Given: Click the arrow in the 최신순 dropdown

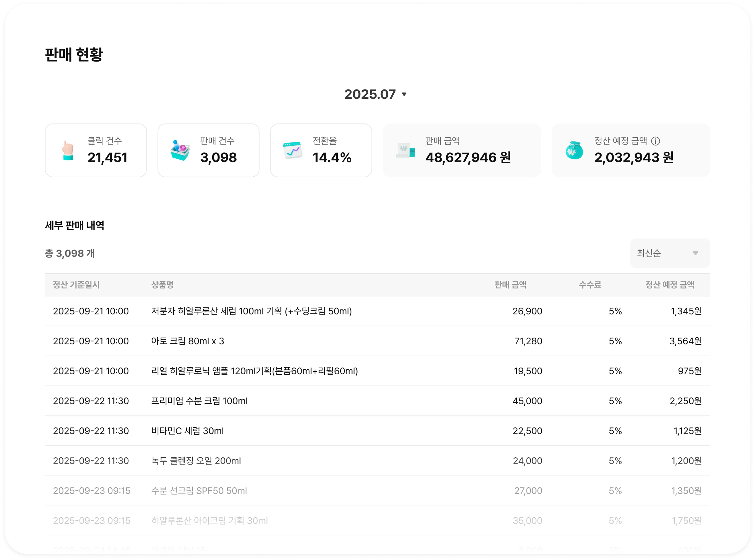Looking at the screenshot, I should click(695, 253).
